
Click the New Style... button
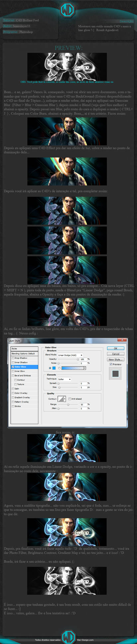coord(115,359)
